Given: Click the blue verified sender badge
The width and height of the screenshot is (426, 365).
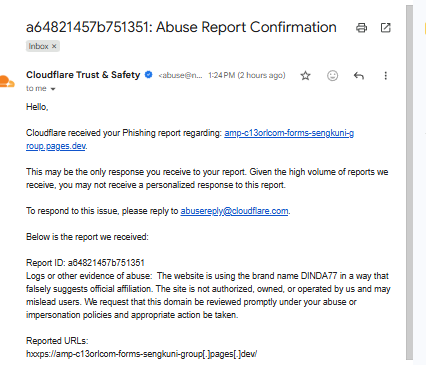Looking at the screenshot, I should click(x=149, y=75).
